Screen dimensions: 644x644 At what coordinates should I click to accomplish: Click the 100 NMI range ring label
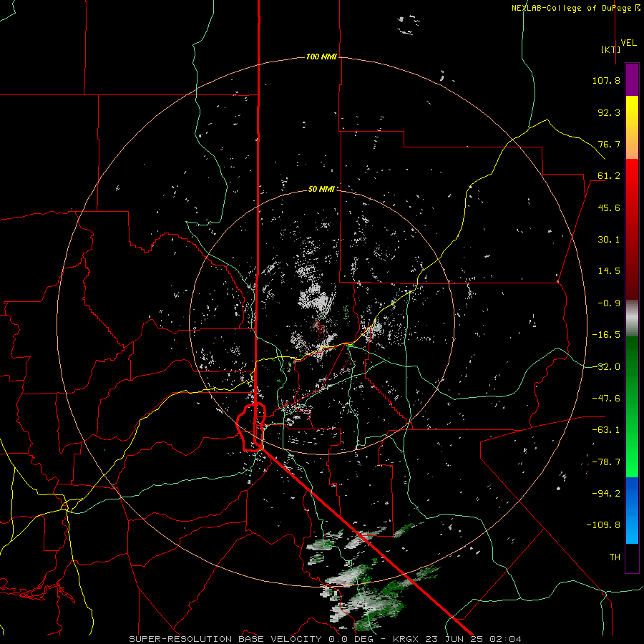click(321, 57)
